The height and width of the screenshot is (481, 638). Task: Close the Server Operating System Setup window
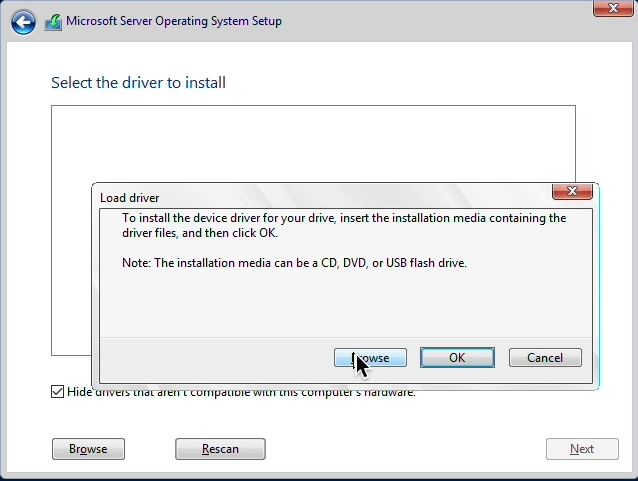(x=613, y=8)
